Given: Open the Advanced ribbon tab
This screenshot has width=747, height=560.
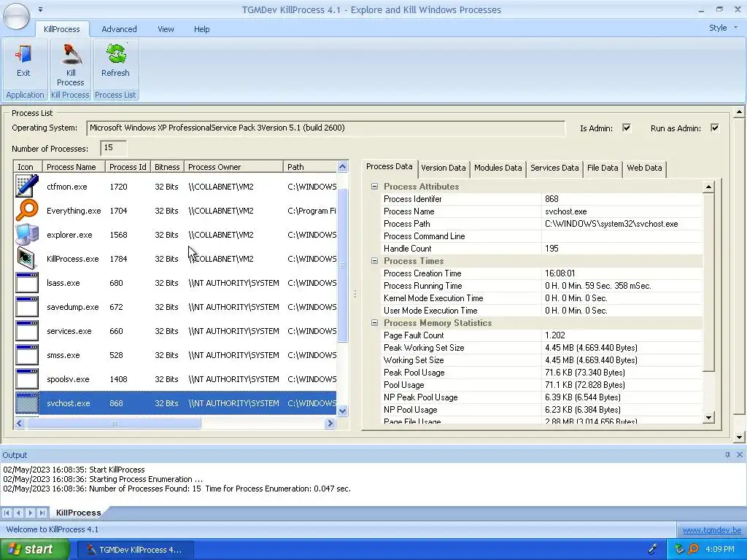Looking at the screenshot, I should [x=119, y=29].
